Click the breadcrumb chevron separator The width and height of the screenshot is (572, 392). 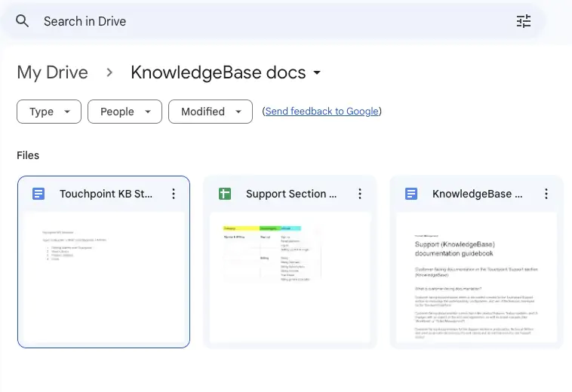(x=109, y=72)
